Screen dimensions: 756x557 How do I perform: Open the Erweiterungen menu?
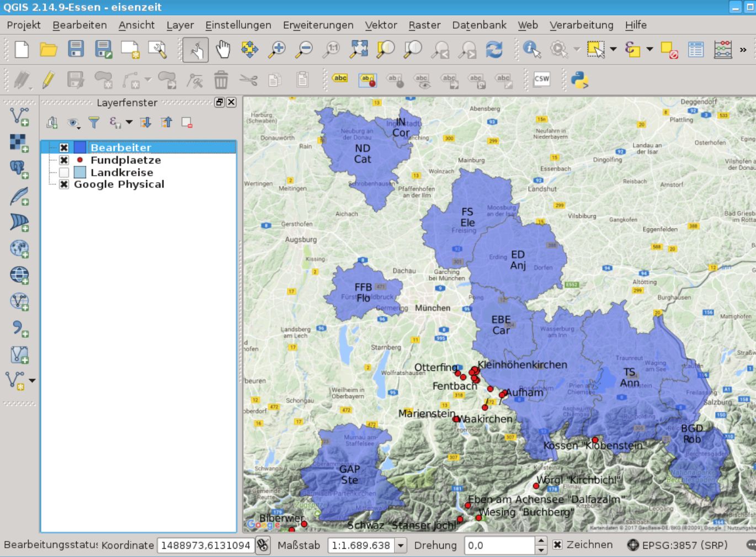[318, 25]
